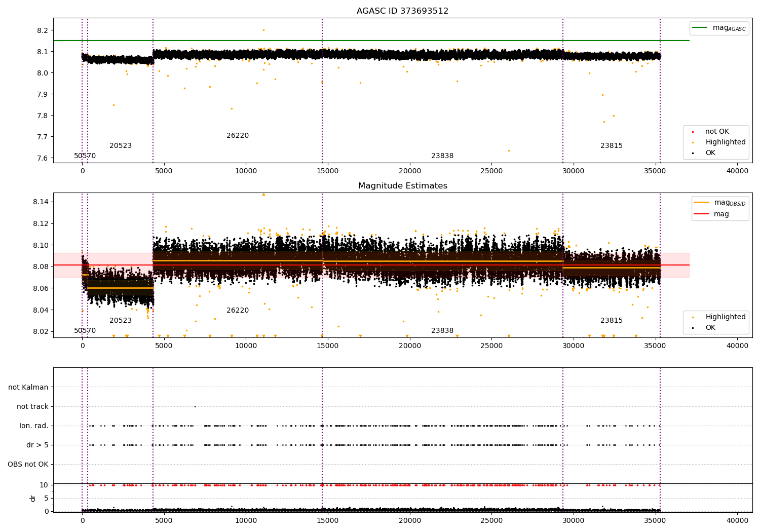
Task: Click obsid label 50570 in Magnitude Estimates plot
Action: point(85,331)
